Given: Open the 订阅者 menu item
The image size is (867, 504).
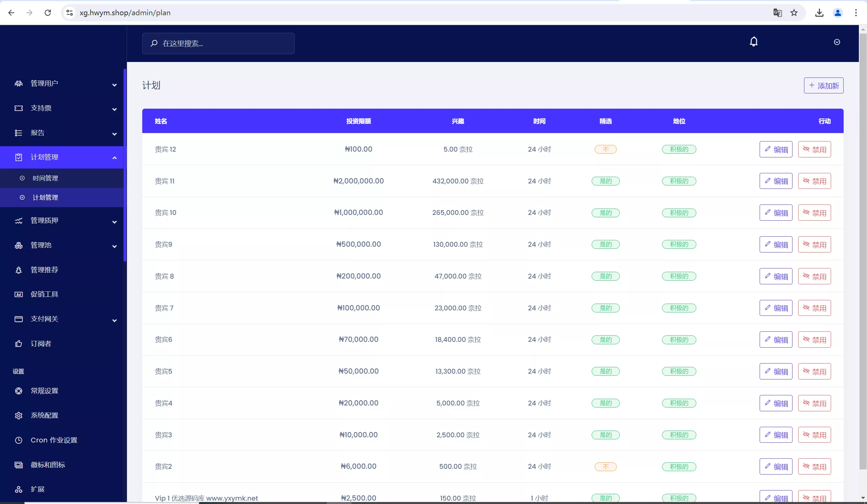Looking at the screenshot, I should point(41,344).
